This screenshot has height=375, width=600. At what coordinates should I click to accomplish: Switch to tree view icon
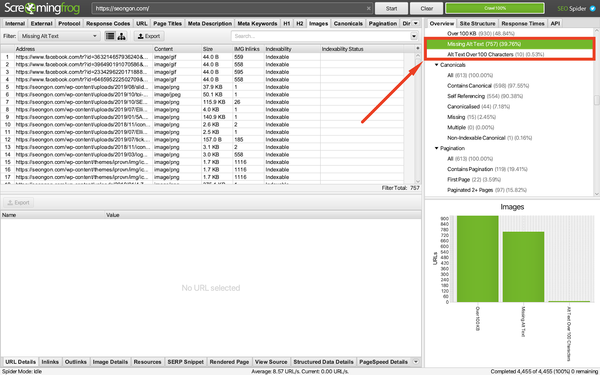tap(122, 36)
